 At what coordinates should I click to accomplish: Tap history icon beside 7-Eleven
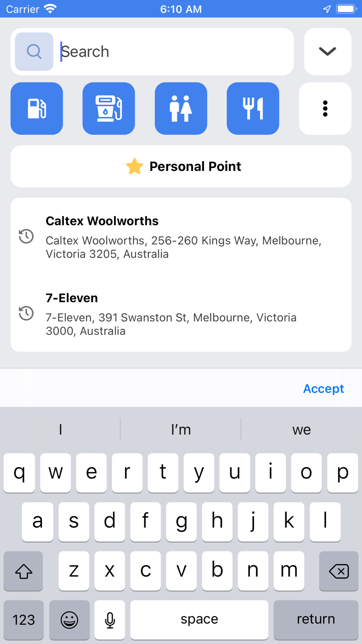coord(26,313)
